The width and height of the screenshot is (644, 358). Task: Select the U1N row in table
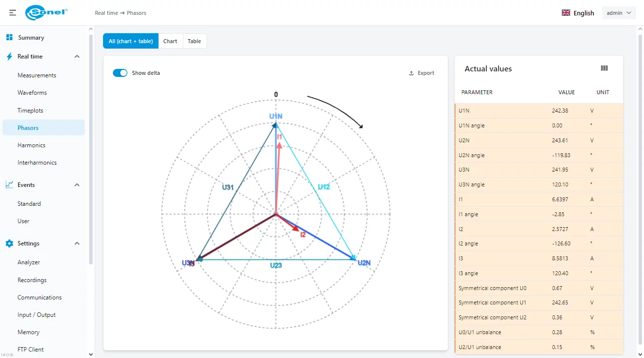tap(538, 111)
